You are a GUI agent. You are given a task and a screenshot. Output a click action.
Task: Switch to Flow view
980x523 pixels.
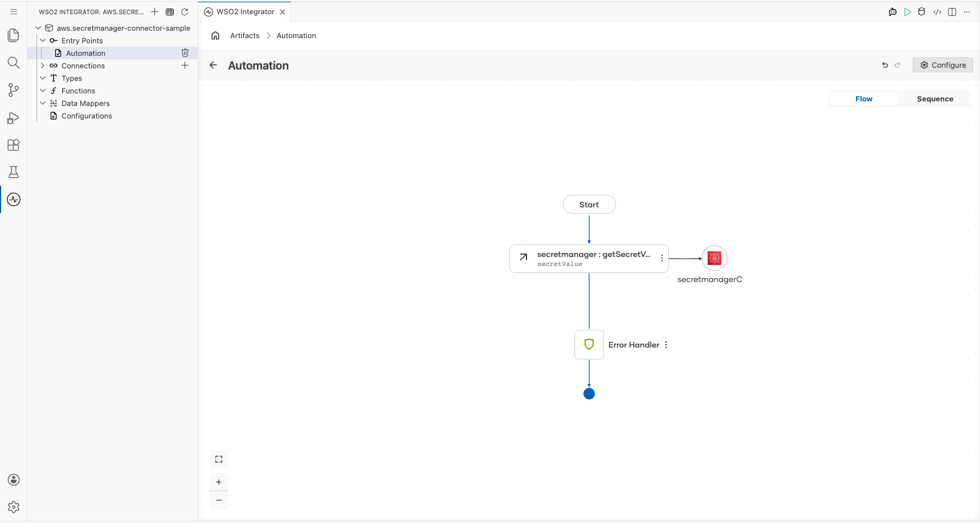864,99
